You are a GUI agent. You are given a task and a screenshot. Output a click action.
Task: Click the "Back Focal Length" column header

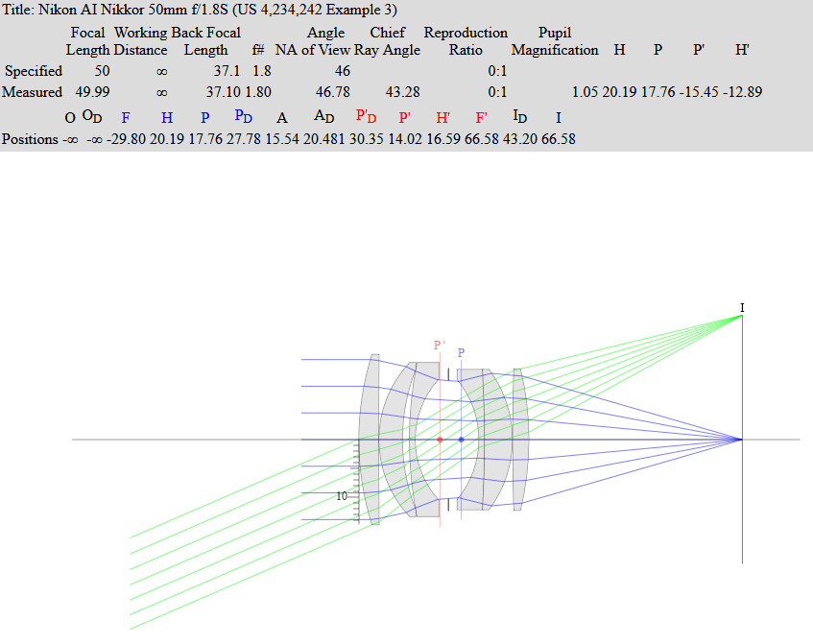point(205,41)
